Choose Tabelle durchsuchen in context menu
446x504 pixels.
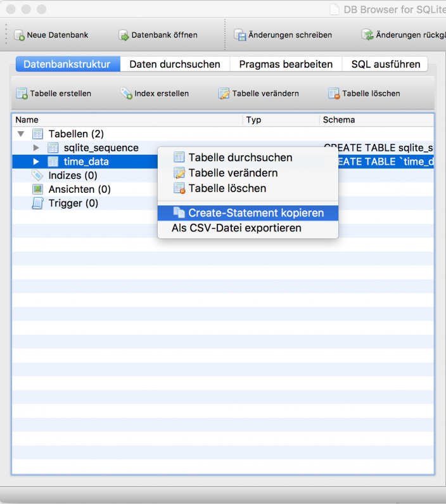click(x=240, y=157)
